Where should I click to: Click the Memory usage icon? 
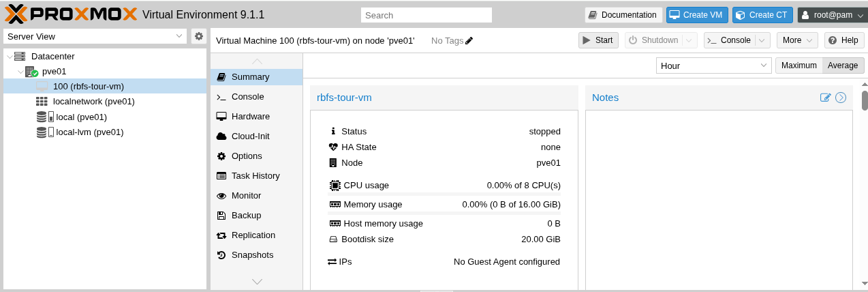[335, 205]
